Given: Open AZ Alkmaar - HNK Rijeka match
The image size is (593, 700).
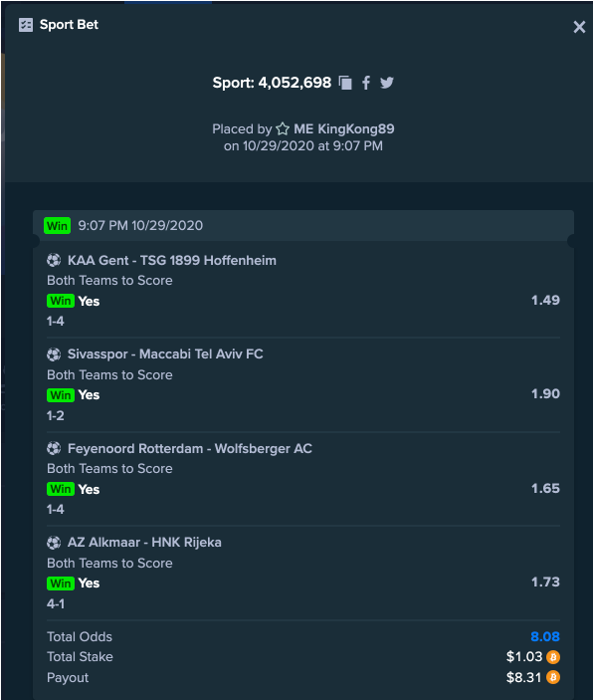Looking at the screenshot, I should point(144,543).
